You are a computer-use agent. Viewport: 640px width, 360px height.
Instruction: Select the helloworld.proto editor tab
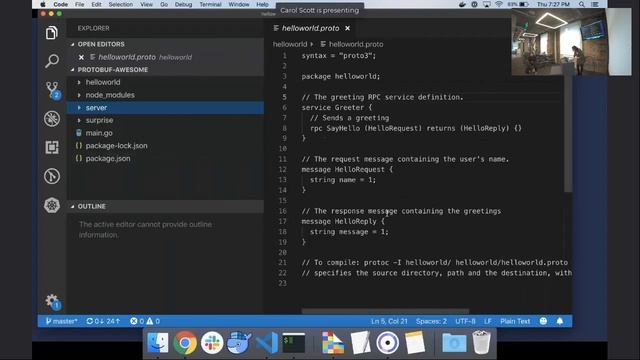click(x=311, y=28)
